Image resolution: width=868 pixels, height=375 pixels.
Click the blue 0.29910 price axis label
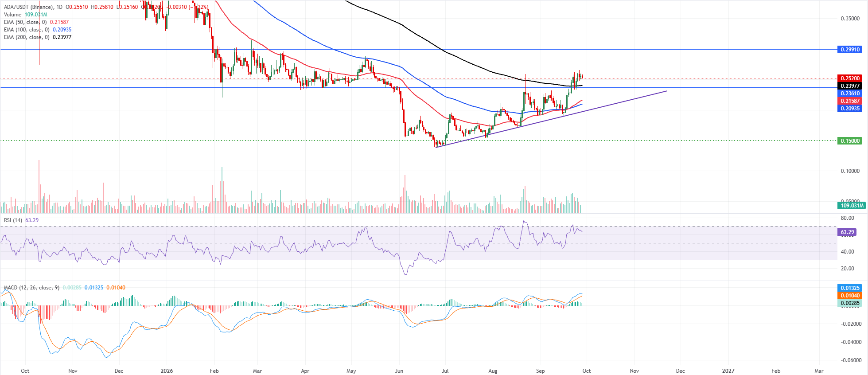(850, 50)
